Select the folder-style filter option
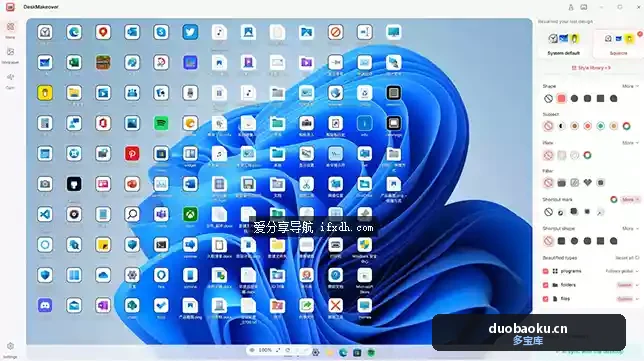 [561, 183]
